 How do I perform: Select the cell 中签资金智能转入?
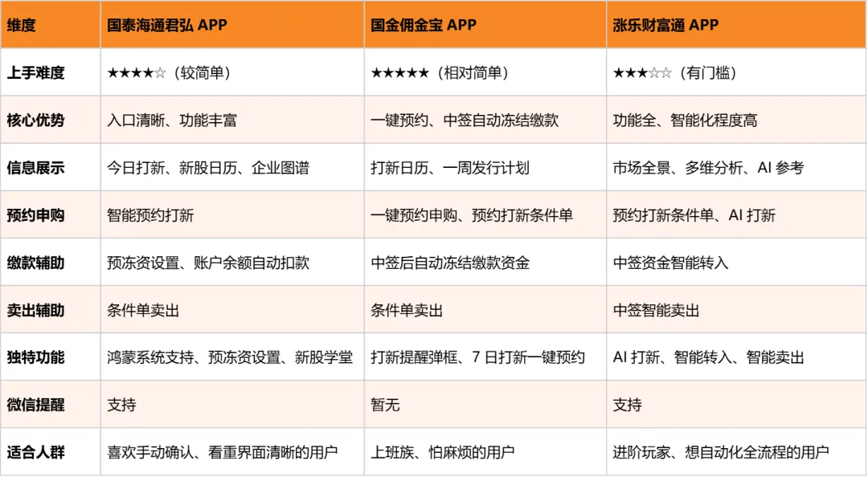[x=736, y=263]
